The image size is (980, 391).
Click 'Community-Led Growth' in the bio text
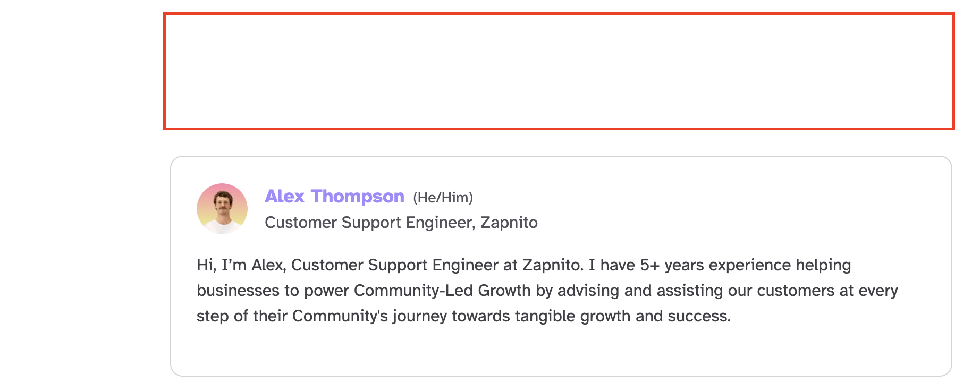tap(442, 291)
